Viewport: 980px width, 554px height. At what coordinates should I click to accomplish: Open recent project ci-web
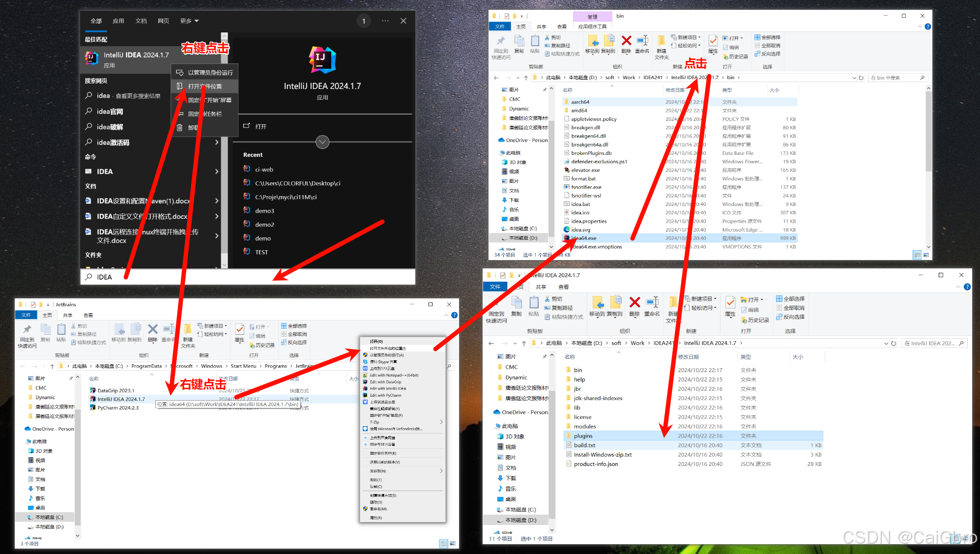[x=264, y=170]
